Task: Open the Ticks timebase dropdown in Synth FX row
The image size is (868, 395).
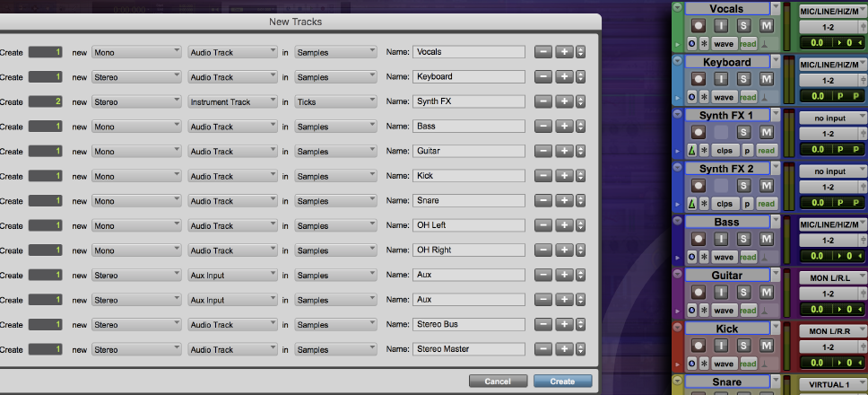Action: click(335, 101)
